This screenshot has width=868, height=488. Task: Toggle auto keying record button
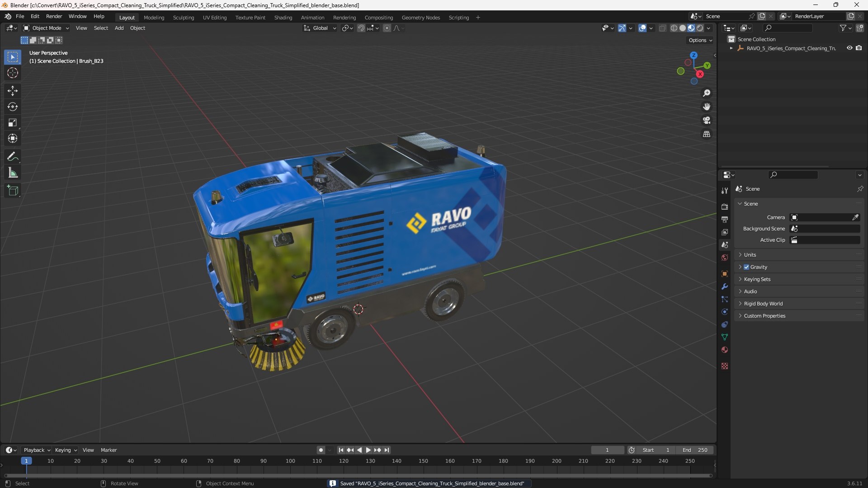[321, 450]
